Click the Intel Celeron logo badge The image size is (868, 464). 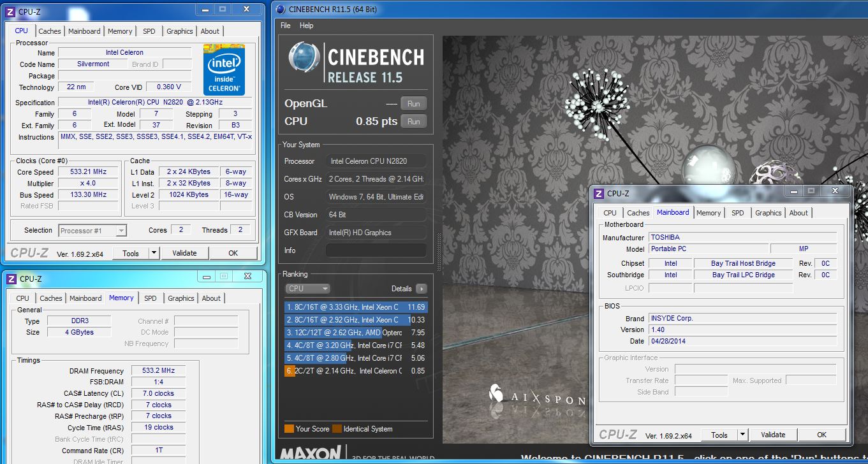224,70
